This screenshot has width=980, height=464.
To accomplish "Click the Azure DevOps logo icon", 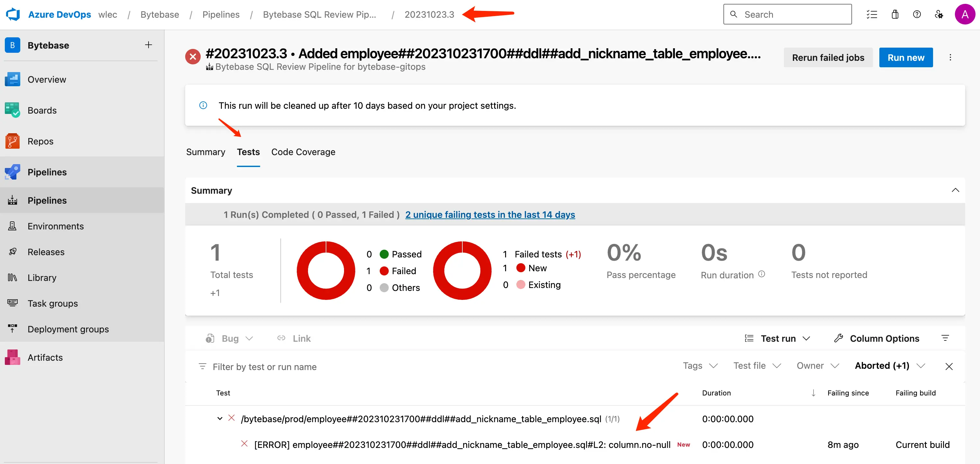I will (x=13, y=14).
